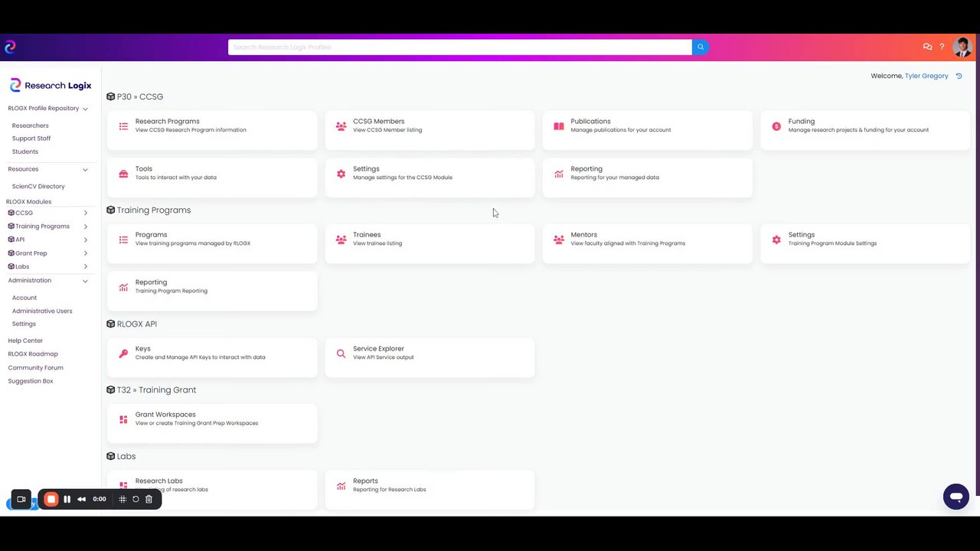
Task: Click the Labs Reports chart icon
Action: coord(341,486)
